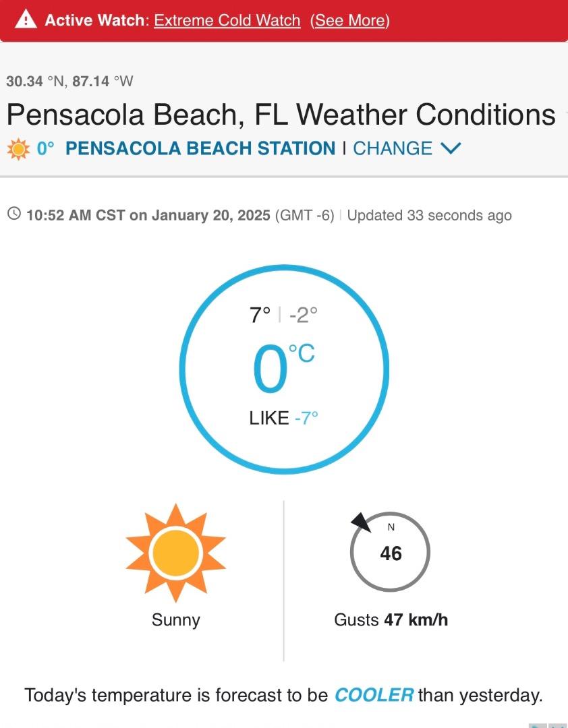Click the Gusts 47 km/h text
This screenshot has width=568, height=728.
(391, 620)
